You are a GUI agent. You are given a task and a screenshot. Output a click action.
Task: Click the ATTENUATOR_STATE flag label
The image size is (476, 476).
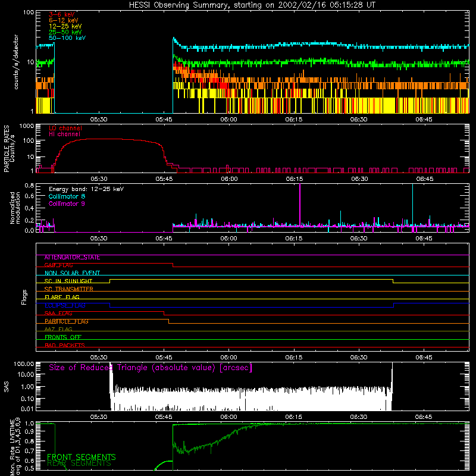coord(72,258)
